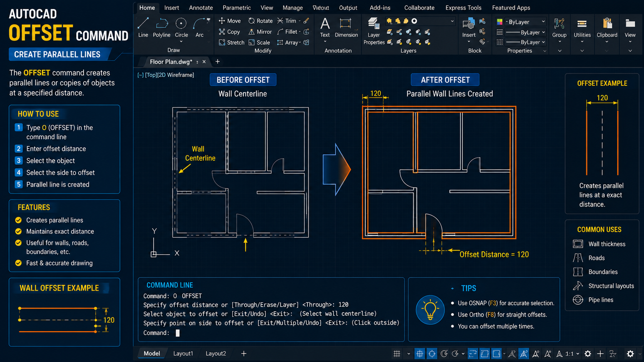Switch to the Layout2 tab
Viewport: 644px width, 362px height.
pyautogui.click(x=216, y=354)
